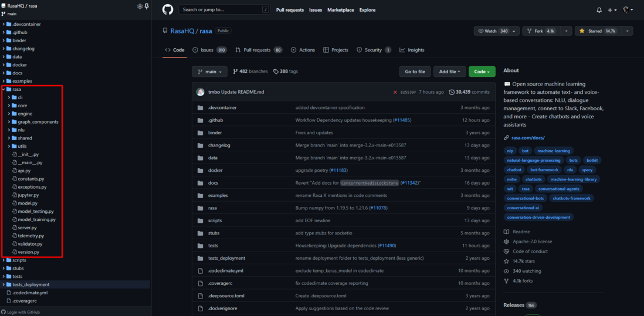Open the Add file dropdown
This screenshot has width=644, height=316.
pos(450,72)
